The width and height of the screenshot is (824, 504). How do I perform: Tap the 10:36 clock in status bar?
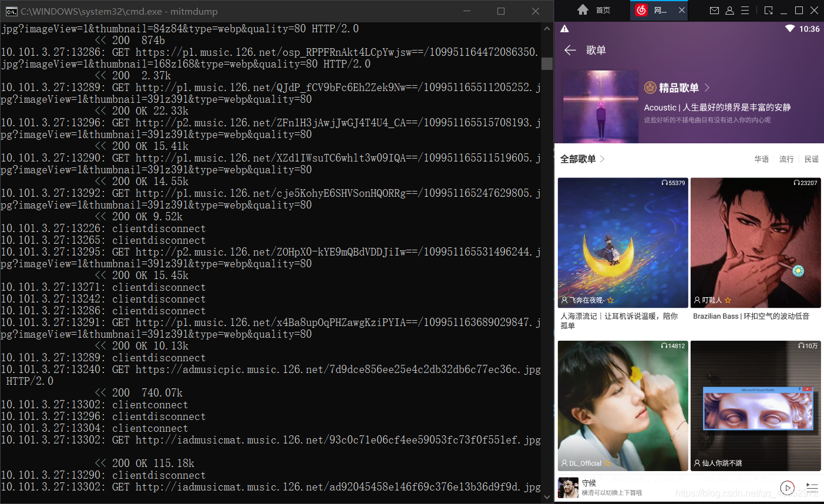click(809, 29)
